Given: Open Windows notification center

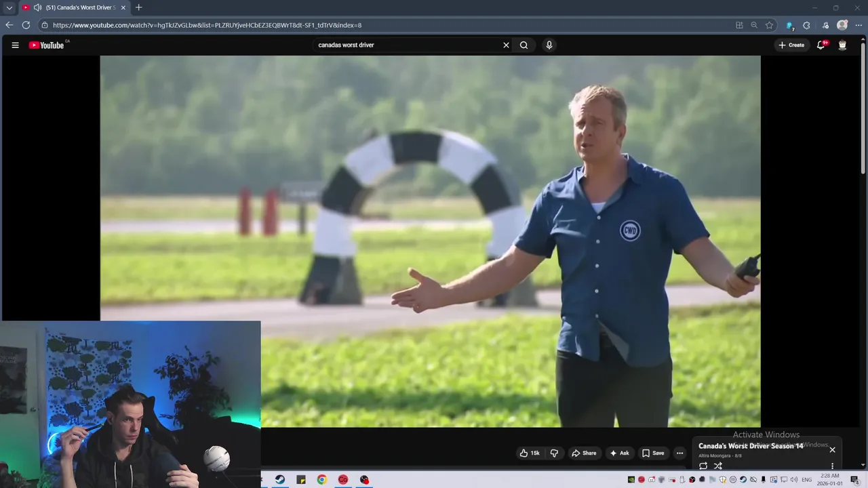Looking at the screenshot, I should click(x=854, y=480).
